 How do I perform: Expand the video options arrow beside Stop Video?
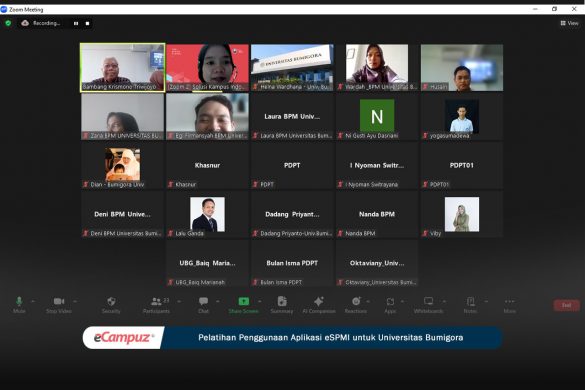pyautogui.click(x=75, y=302)
